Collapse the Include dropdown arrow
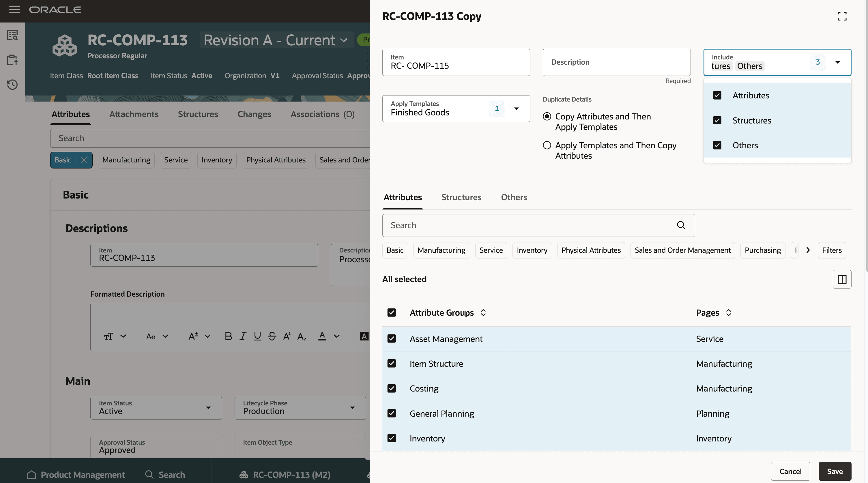This screenshot has height=483, width=868. 837,62
